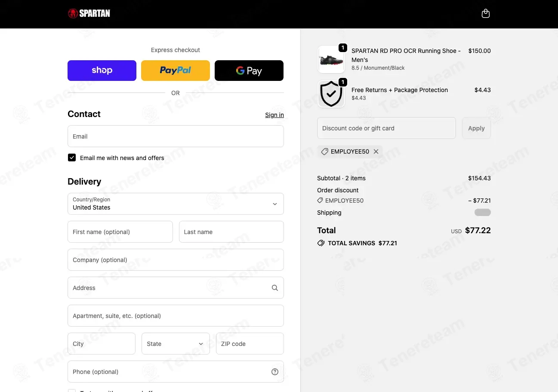
Task: Click the Total Savings tag icon
Action: [321, 243]
